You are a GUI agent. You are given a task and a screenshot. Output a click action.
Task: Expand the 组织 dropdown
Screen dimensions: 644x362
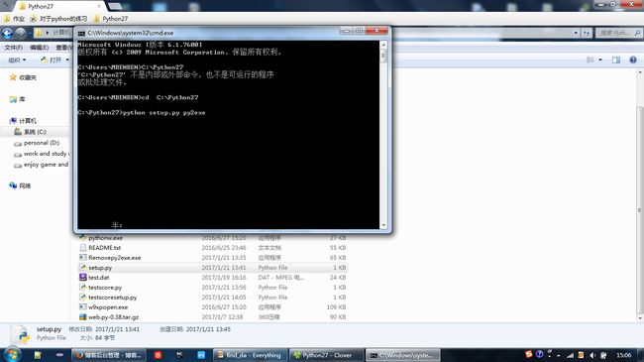(x=17, y=60)
